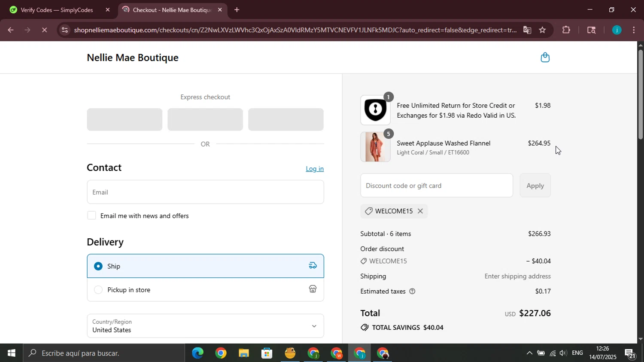Click the Apply discount button
The image size is (644, 362).
tap(535, 186)
